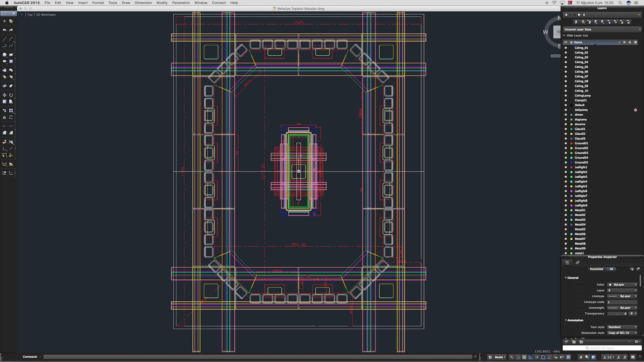This screenshot has width=644, height=362.
Task: Click the Ledlight6 layer color swatch
Action: click(572, 191)
